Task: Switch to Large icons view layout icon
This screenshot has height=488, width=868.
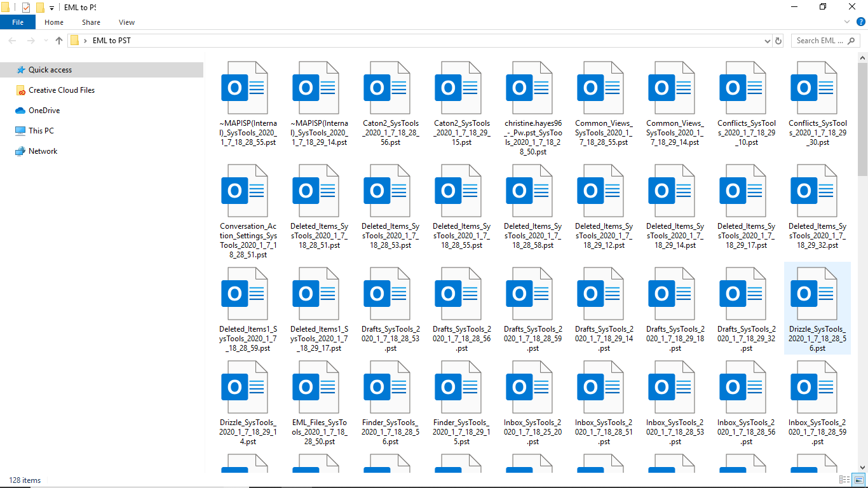Action: click(x=858, y=480)
